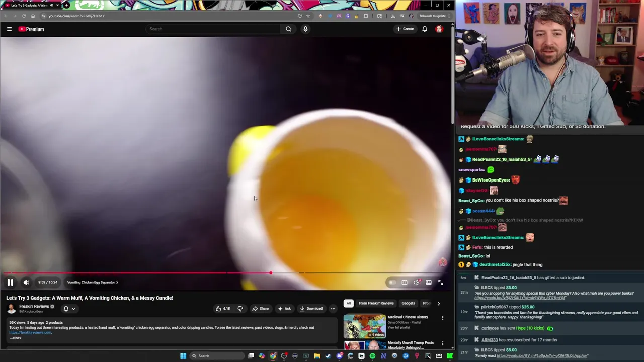Enter fullscreen on the video player
644x362 pixels.
tap(441, 283)
